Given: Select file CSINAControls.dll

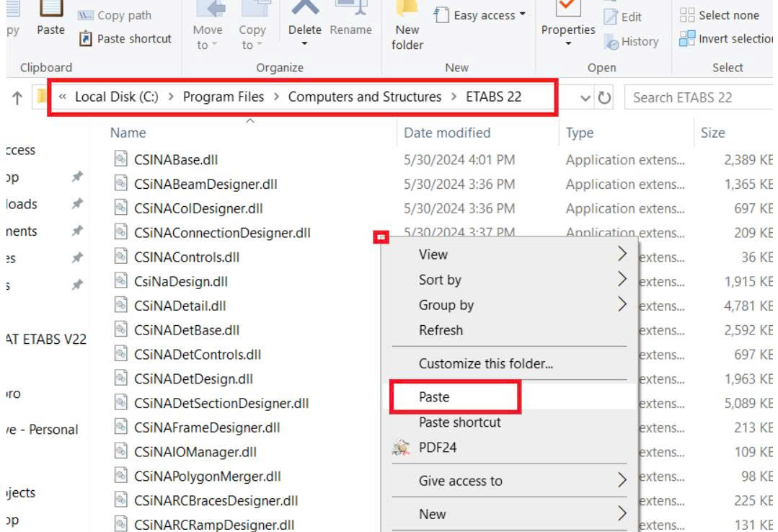Looking at the screenshot, I should pyautogui.click(x=187, y=257).
